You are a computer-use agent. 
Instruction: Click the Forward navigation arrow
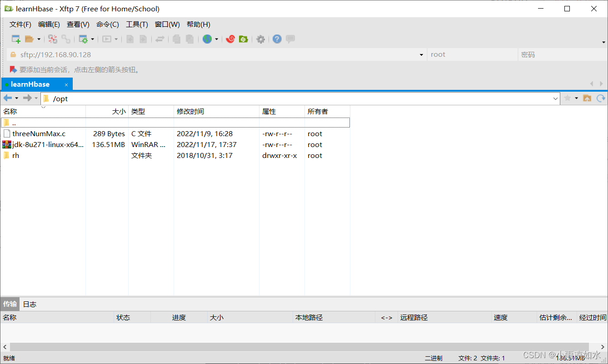tap(27, 98)
